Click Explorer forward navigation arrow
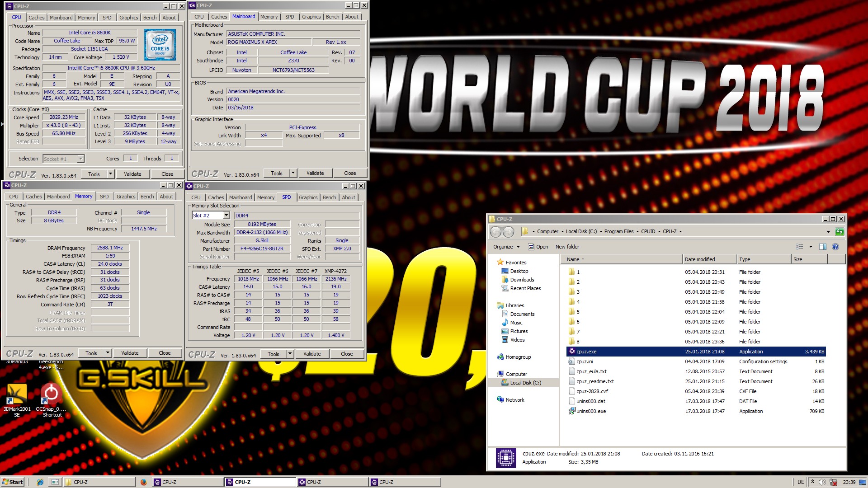The image size is (868, 488). pyautogui.click(x=509, y=232)
